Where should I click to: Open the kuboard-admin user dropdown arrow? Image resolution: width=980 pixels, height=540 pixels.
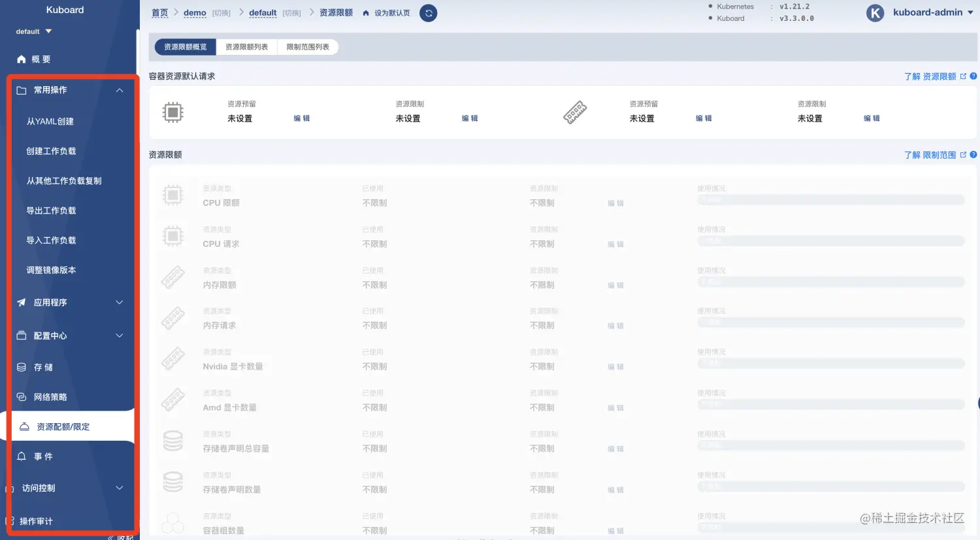(970, 12)
